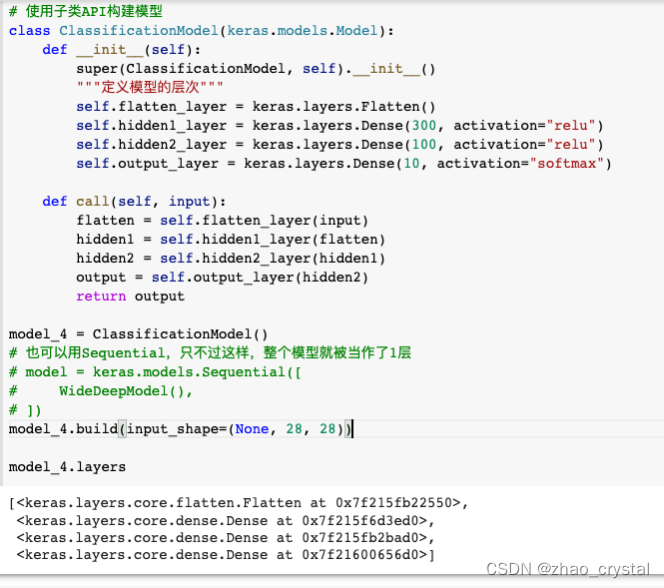Click the self.hidden1_layer Dense(300) line
This screenshot has height=588, width=664.
click(340, 126)
